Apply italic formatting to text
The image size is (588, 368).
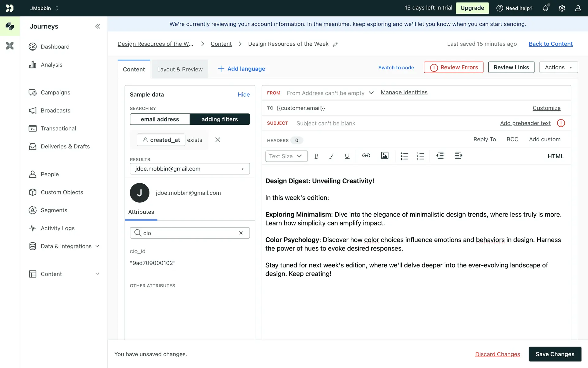pos(331,156)
